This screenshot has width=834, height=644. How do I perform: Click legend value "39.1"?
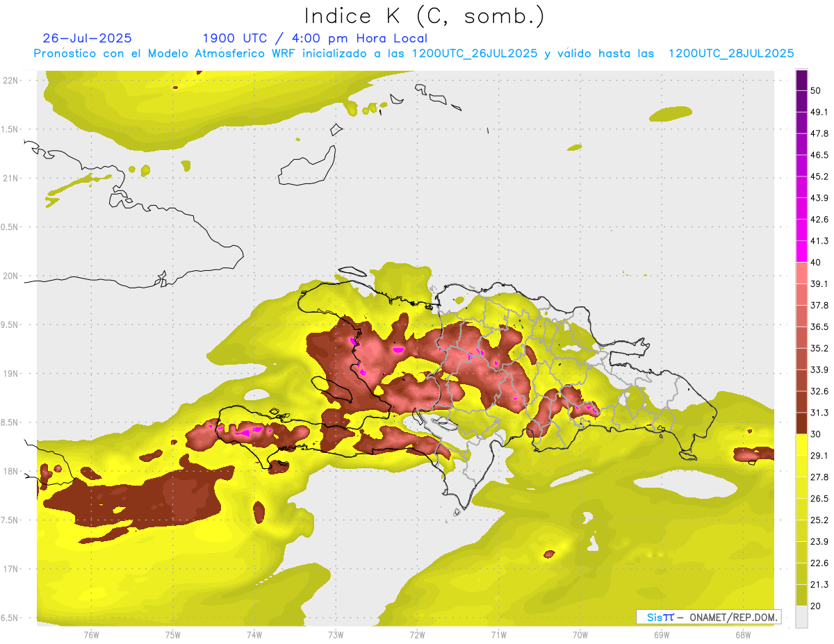[x=819, y=284]
